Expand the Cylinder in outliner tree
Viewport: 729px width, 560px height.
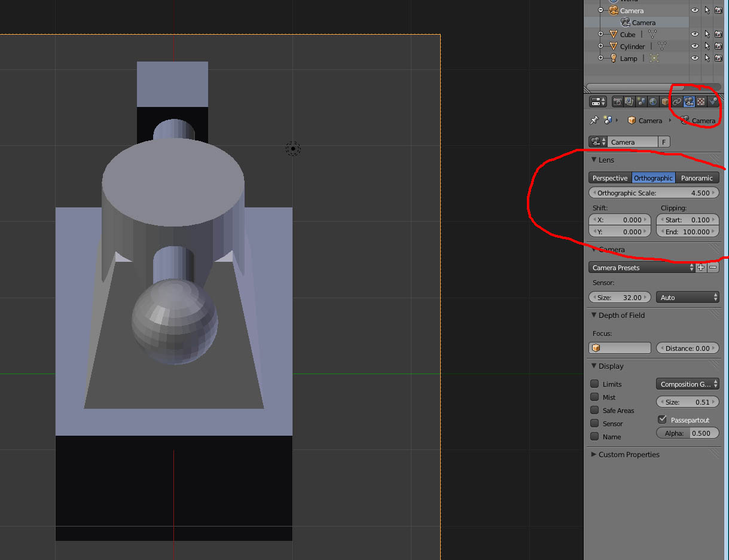tap(601, 47)
